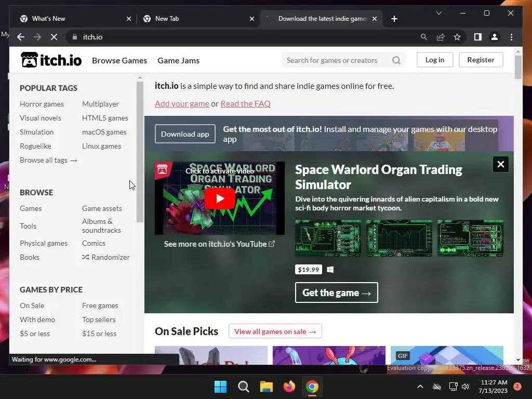The width and height of the screenshot is (532, 399).
Task: Click the page vertical scrollbar
Action: tap(518, 67)
